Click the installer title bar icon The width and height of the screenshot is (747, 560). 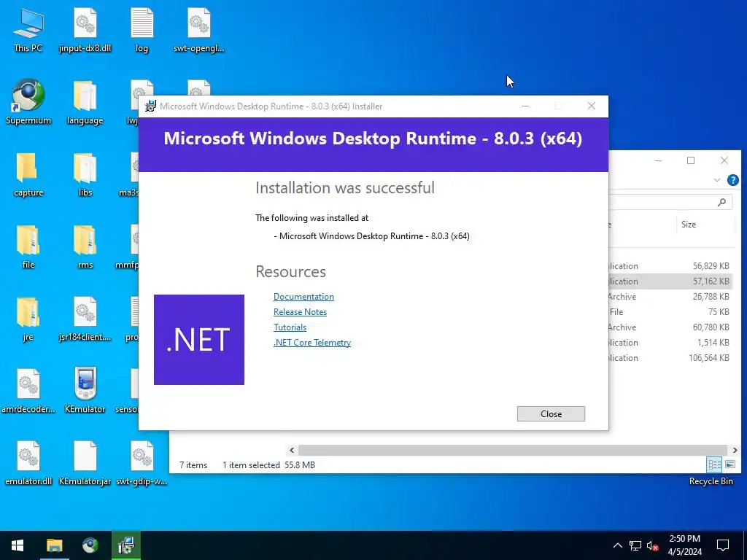point(150,106)
